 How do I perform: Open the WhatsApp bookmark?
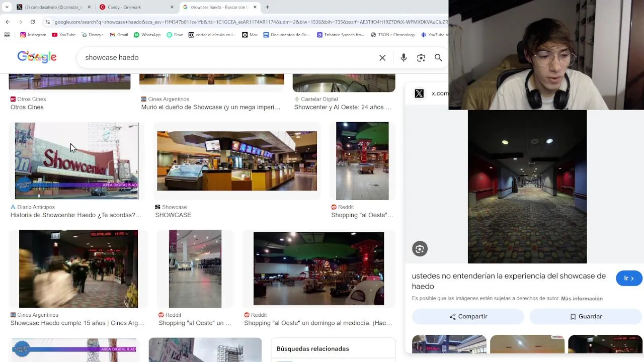point(147,35)
